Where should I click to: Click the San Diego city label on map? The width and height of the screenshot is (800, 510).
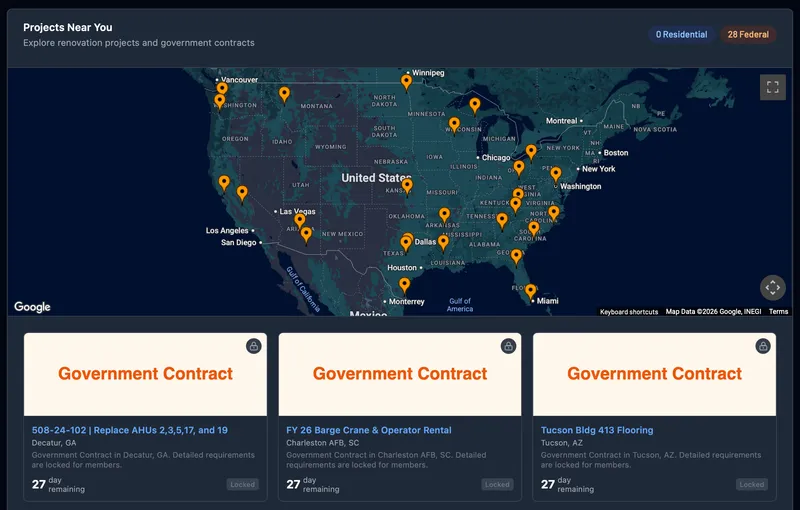click(238, 242)
